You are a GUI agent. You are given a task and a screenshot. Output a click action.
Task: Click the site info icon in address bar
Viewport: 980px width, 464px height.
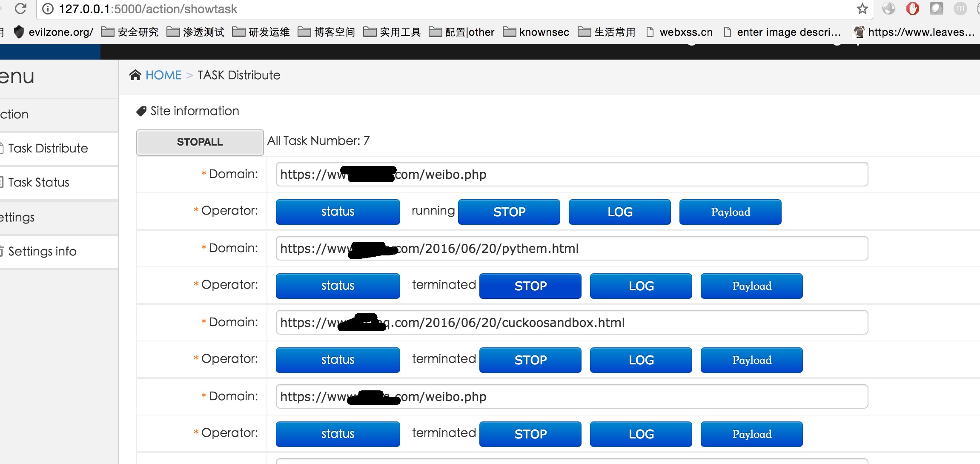coord(48,9)
